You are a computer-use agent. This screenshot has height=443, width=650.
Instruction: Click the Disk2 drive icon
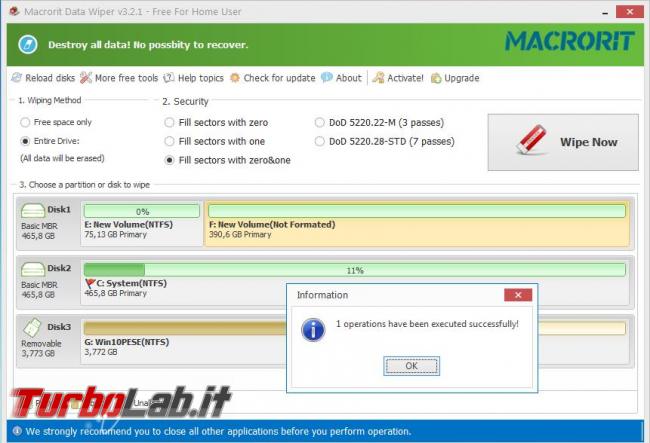pyautogui.click(x=33, y=269)
